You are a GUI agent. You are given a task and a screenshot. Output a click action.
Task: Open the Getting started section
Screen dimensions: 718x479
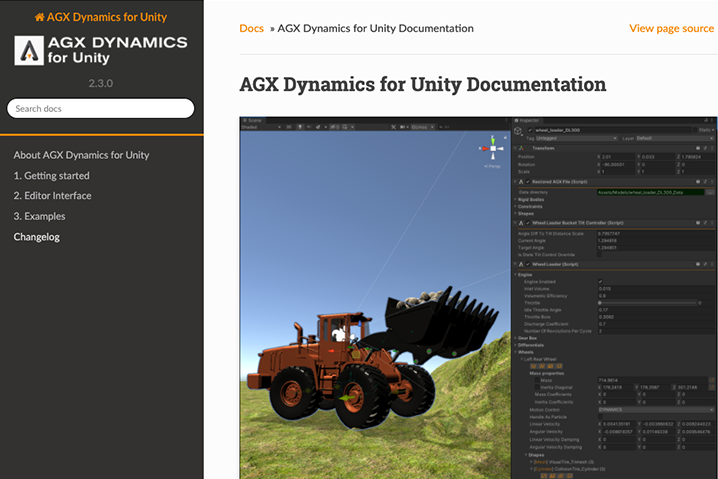(x=52, y=176)
